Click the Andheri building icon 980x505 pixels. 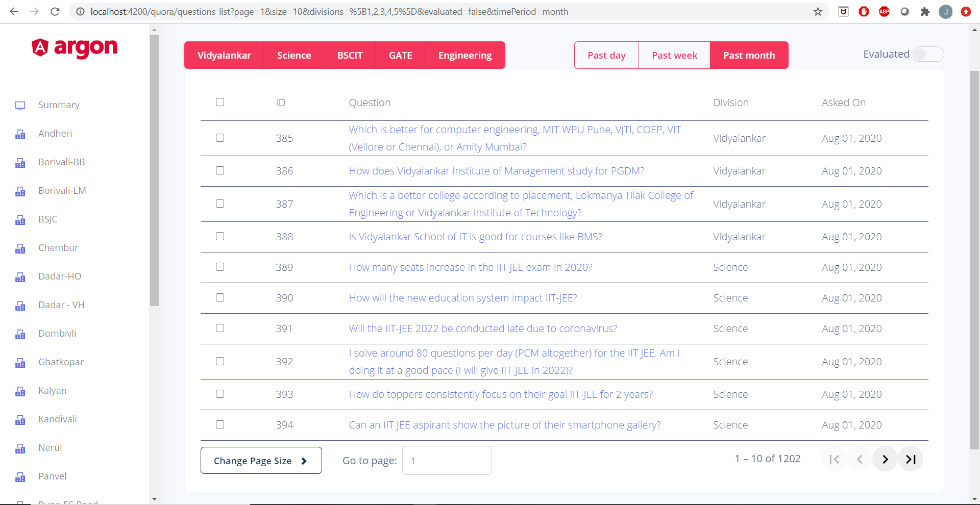(x=20, y=134)
